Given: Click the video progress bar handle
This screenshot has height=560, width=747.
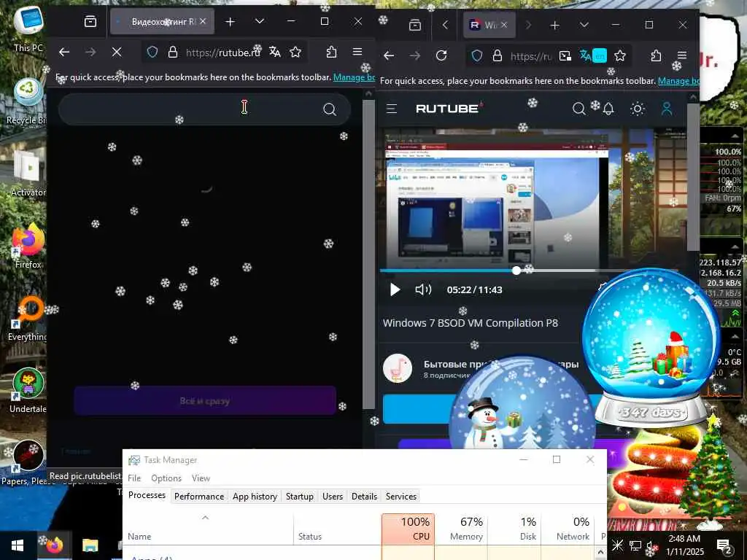Looking at the screenshot, I should [516, 271].
